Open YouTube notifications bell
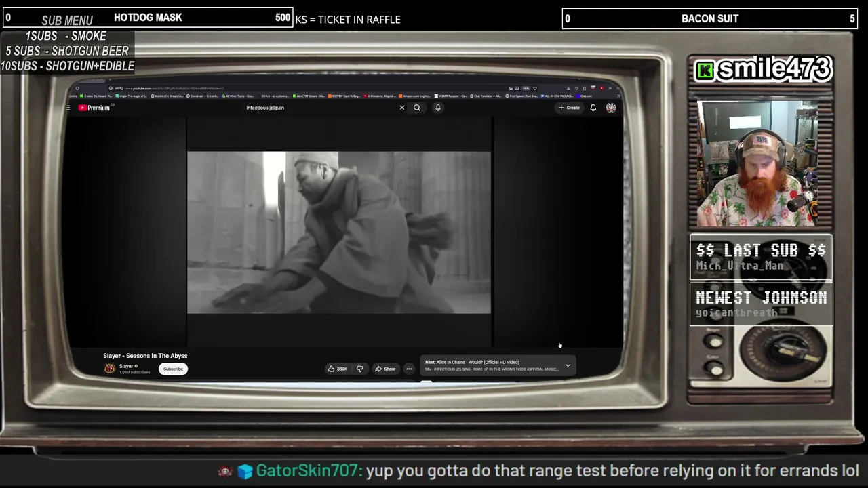Viewport: 868px width, 488px height. 593,108
